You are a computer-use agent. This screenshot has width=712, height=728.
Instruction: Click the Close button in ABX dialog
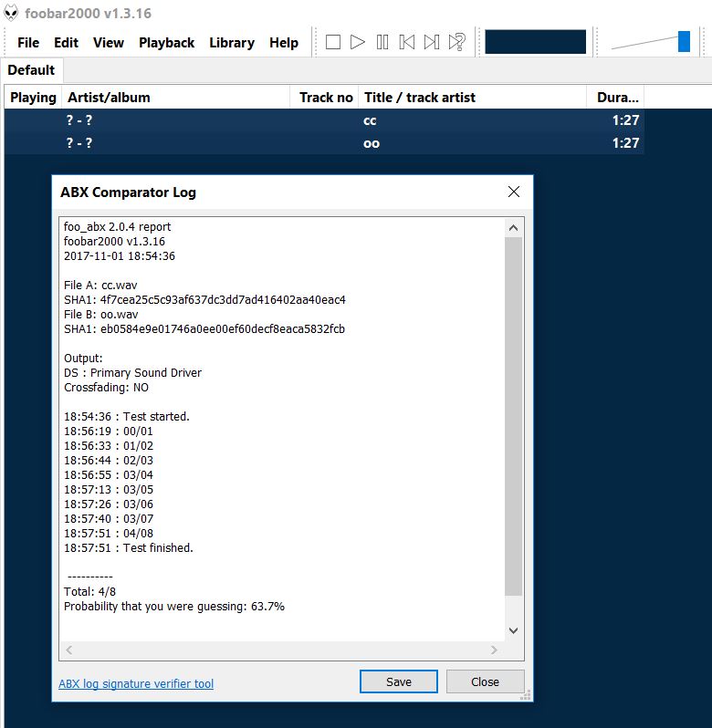click(x=485, y=681)
